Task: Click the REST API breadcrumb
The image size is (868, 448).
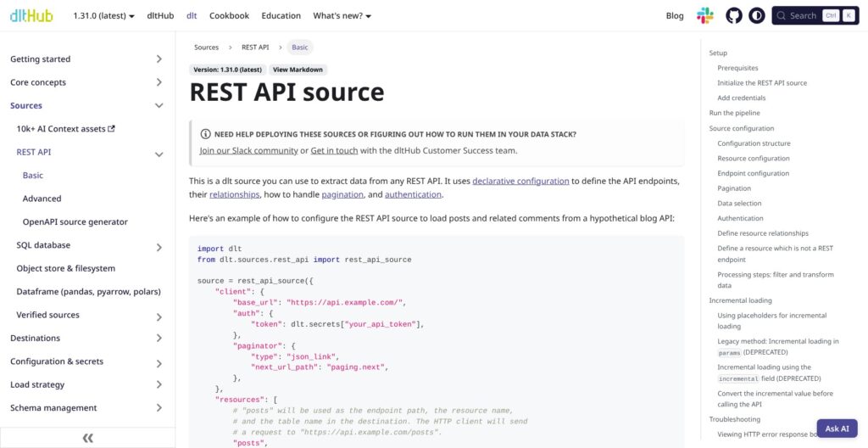Action: click(x=255, y=48)
